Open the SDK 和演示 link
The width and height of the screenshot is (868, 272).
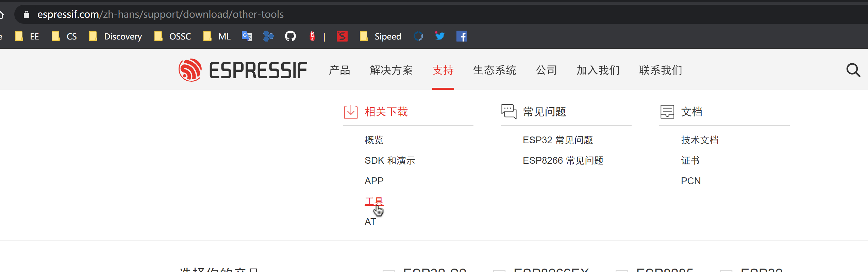point(390,160)
